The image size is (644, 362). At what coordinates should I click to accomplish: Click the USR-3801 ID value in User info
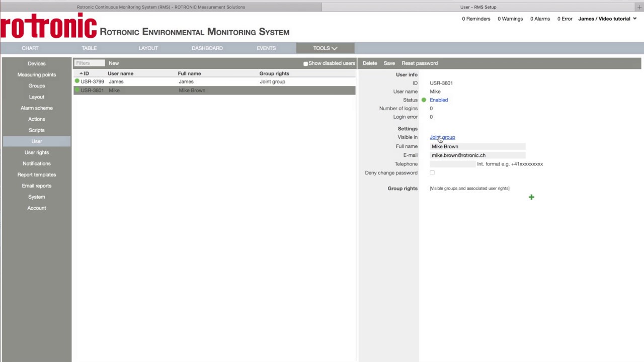441,83
